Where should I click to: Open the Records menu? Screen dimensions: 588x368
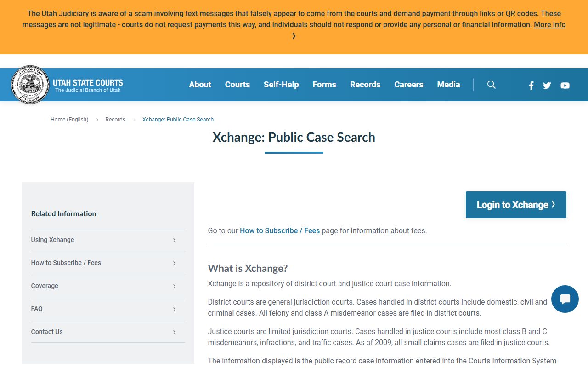tap(365, 85)
